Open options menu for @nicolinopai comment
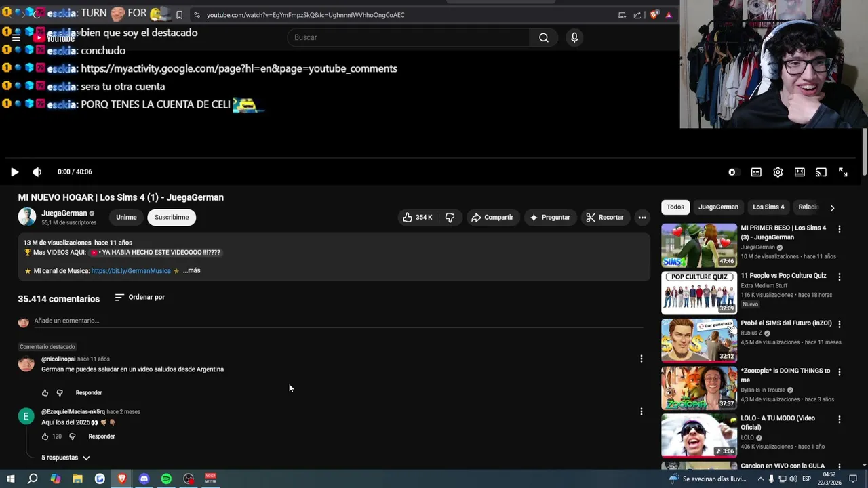The height and width of the screenshot is (488, 868). tap(642, 359)
